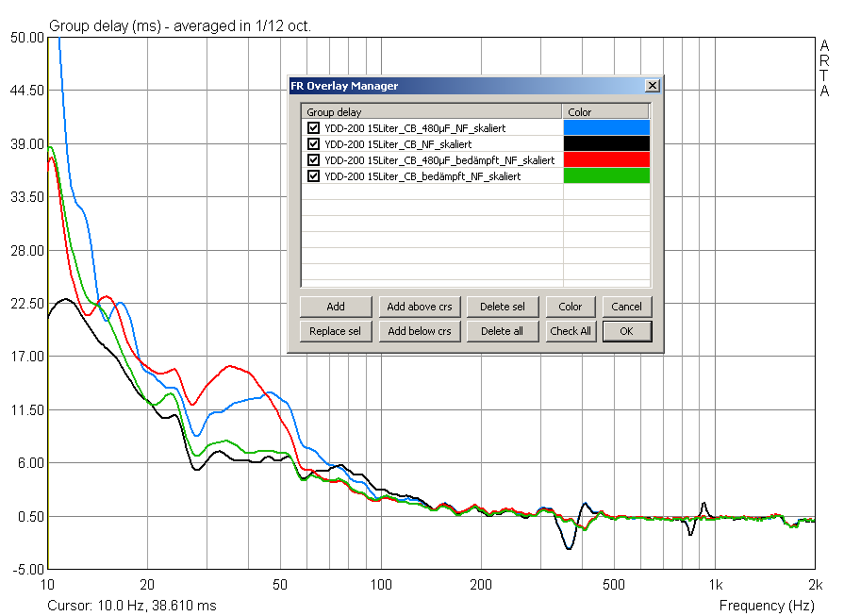Click the blue color swatch in list

pos(606,128)
